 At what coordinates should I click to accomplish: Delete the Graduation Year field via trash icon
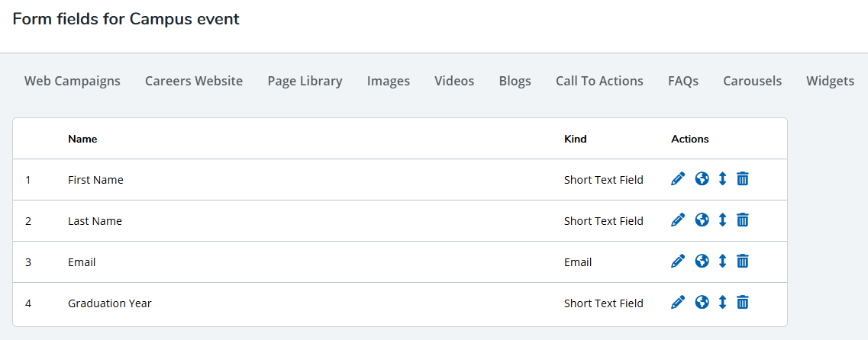click(742, 302)
